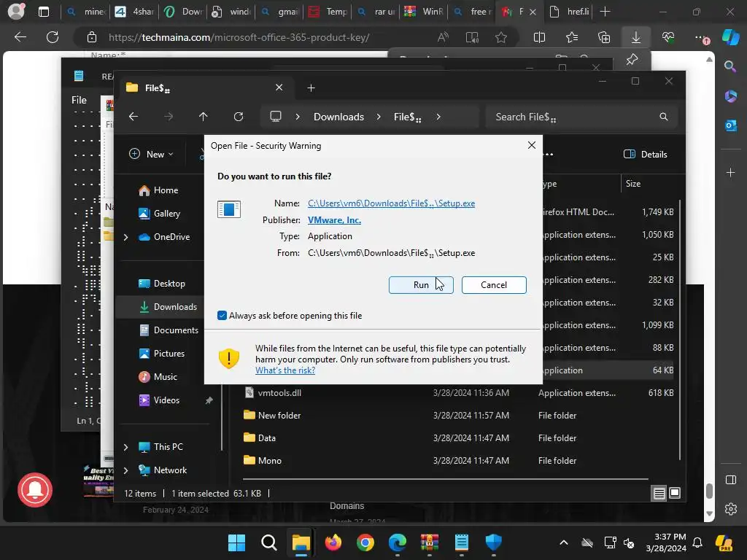Select Desktop in the sidebar

click(x=161, y=284)
